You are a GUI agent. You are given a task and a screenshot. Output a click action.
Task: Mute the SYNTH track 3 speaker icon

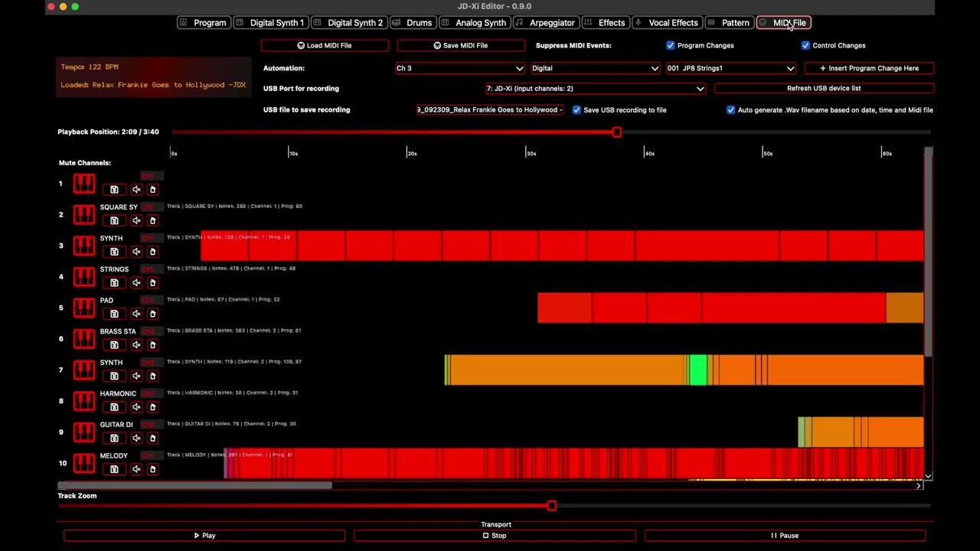coord(136,252)
